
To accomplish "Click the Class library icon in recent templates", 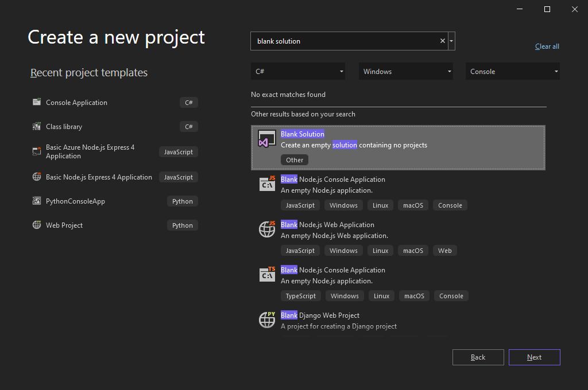I will (37, 126).
